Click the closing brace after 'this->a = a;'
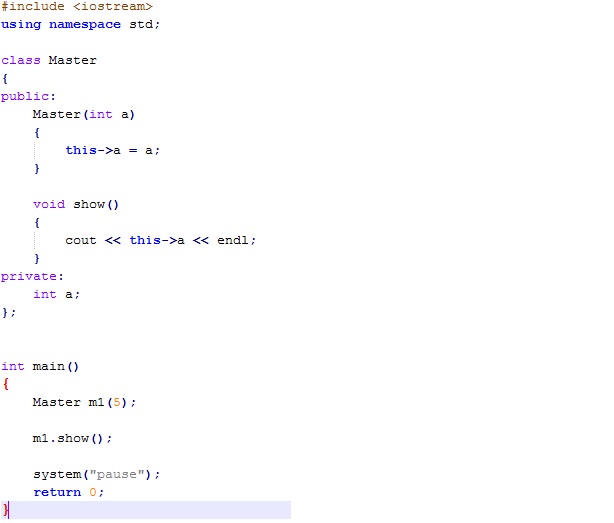 tap(37, 168)
